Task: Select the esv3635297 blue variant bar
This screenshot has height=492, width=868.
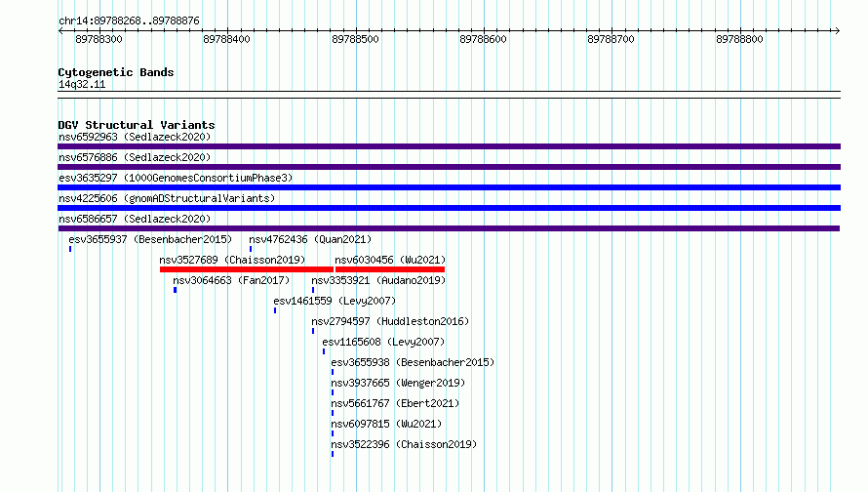Action: pyautogui.click(x=449, y=187)
